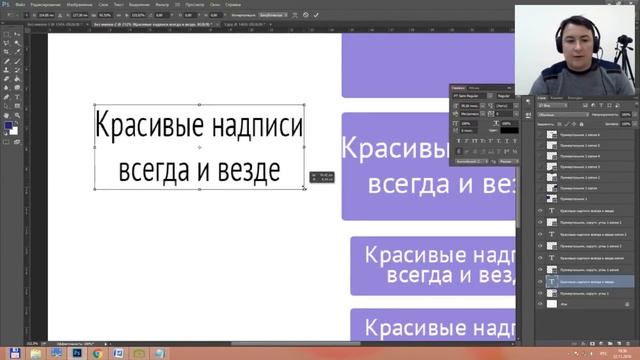Open the Редактирование menu
Image resolution: width=640 pixels, height=360 pixels.
point(45,4)
